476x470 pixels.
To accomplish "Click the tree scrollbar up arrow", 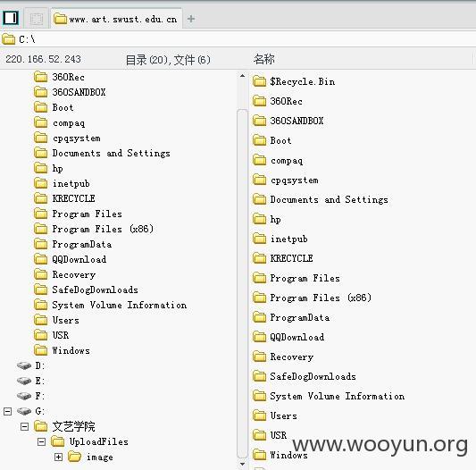I will pyautogui.click(x=242, y=76).
